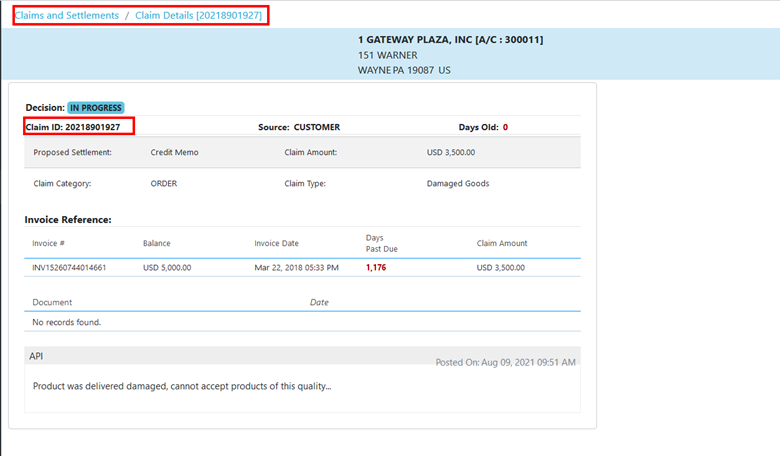Click Date column header in documents table
Viewport: 780px width, 456px height.
tap(319, 302)
